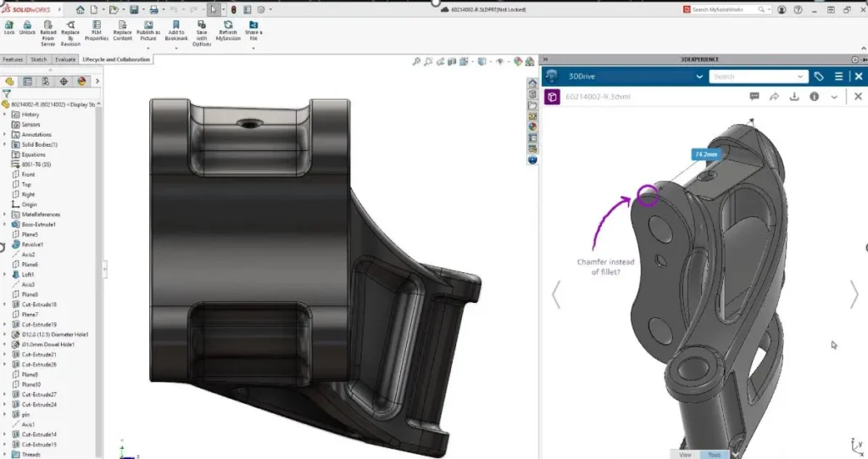Show file information in 3DDrive panel
Image resolution: width=868 pixels, height=459 pixels.
coord(814,97)
